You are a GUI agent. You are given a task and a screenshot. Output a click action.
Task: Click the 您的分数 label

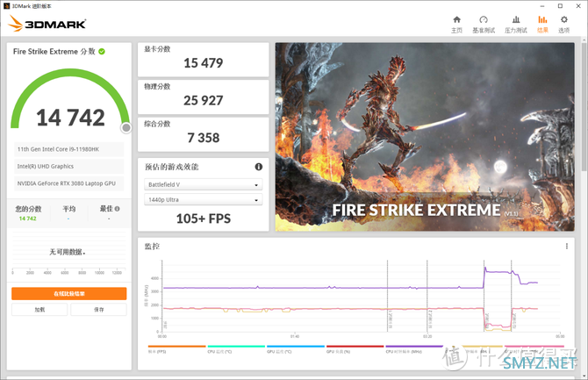coord(28,209)
